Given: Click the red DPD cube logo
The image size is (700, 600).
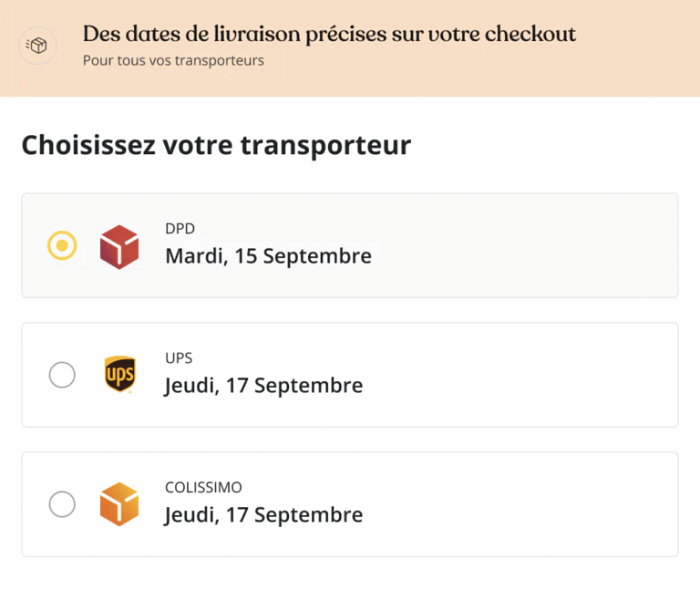Looking at the screenshot, I should [119, 246].
